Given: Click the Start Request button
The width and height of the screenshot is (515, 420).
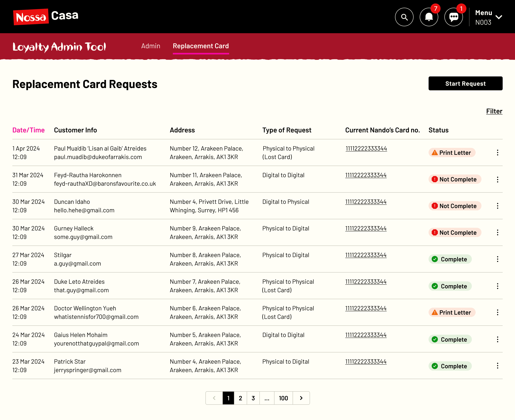Looking at the screenshot, I should coord(465,83).
